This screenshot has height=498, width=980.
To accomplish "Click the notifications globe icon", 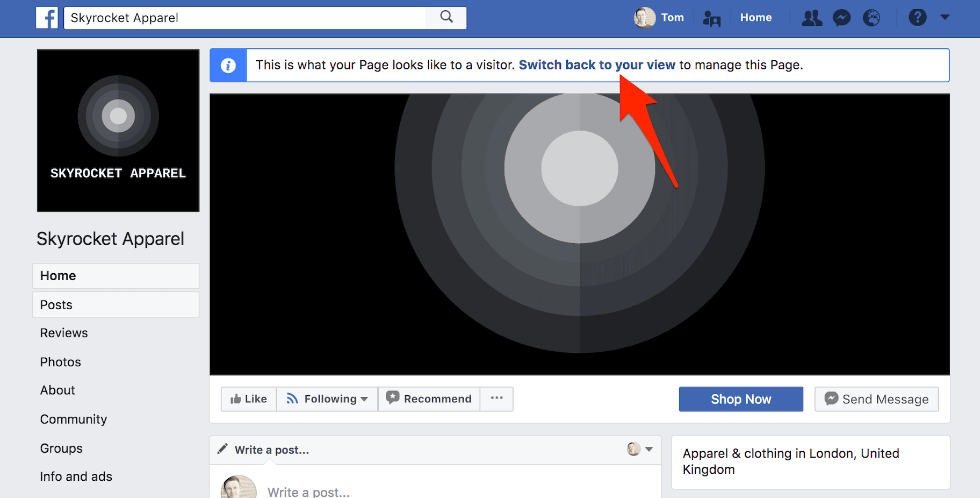I will [x=871, y=18].
